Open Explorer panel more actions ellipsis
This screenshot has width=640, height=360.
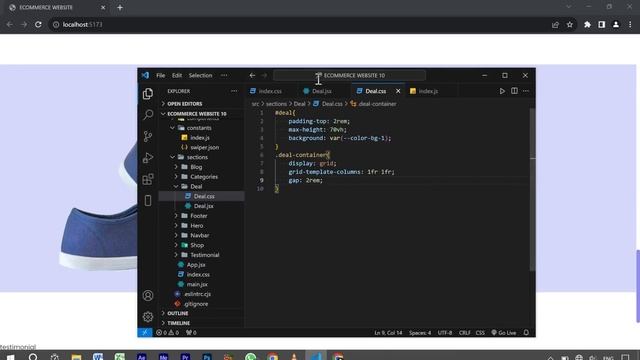(234, 91)
